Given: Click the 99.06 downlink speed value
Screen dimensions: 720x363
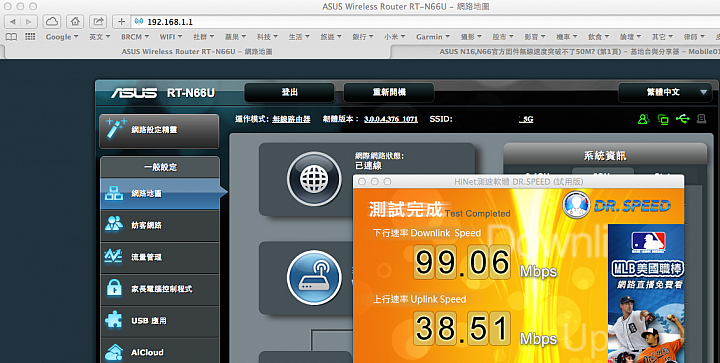Looking at the screenshot, I should point(461,262).
